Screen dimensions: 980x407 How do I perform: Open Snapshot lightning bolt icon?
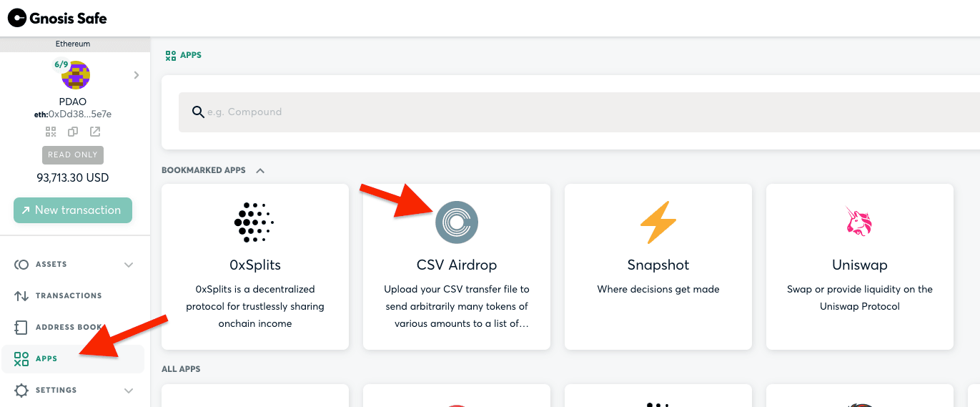coord(658,222)
